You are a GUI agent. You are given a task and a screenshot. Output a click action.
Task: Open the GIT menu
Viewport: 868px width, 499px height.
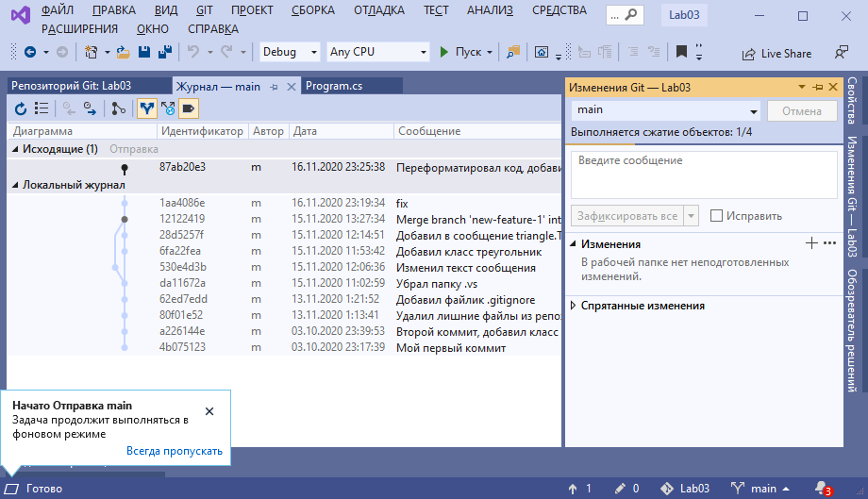[x=205, y=10]
